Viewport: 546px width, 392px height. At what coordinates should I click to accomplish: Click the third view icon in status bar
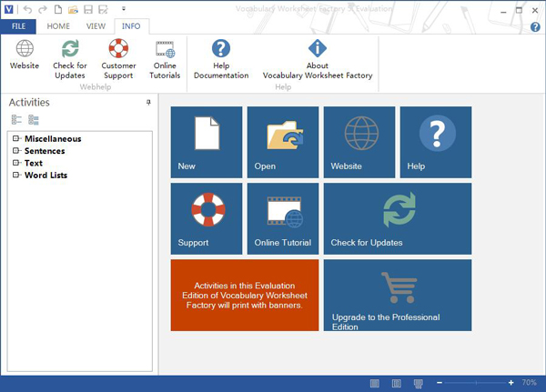point(419,383)
